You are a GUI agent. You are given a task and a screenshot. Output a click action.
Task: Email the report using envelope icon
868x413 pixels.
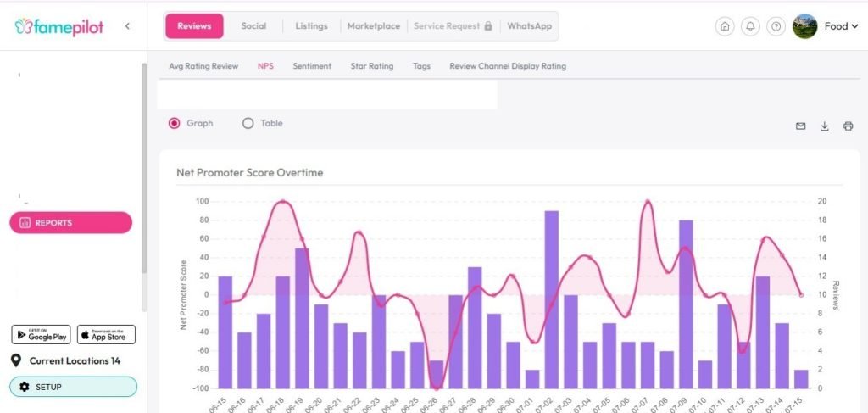[800, 126]
